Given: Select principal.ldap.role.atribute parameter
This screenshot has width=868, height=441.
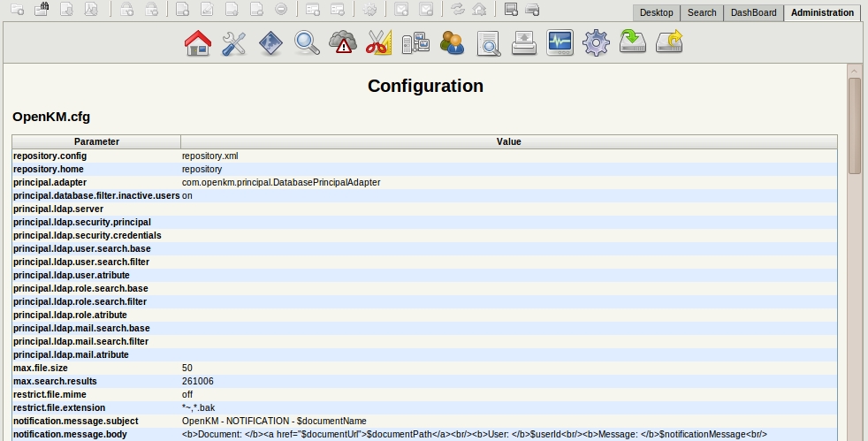Looking at the screenshot, I should click(71, 316).
